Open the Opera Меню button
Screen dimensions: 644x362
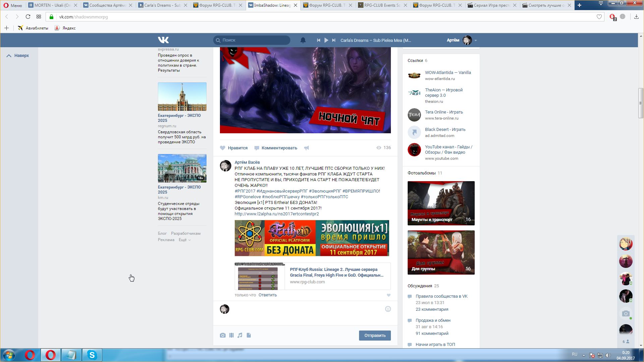click(x=13, y=5)
